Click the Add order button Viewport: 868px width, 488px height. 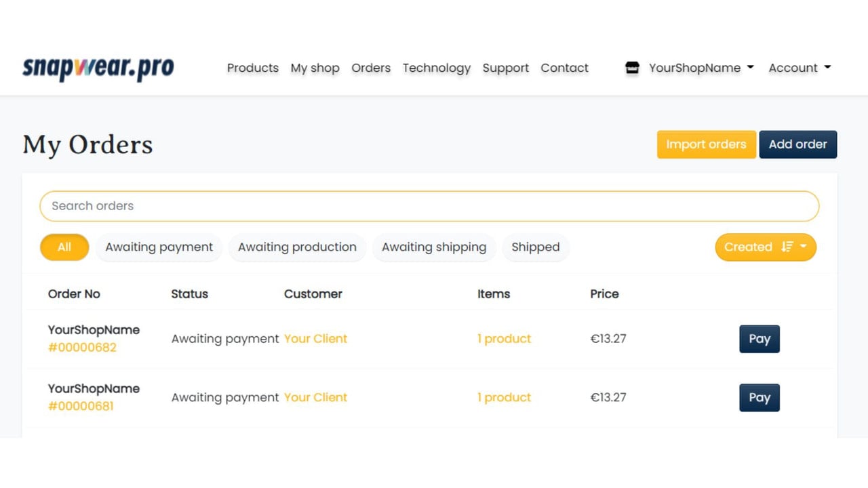click(798, 144)
